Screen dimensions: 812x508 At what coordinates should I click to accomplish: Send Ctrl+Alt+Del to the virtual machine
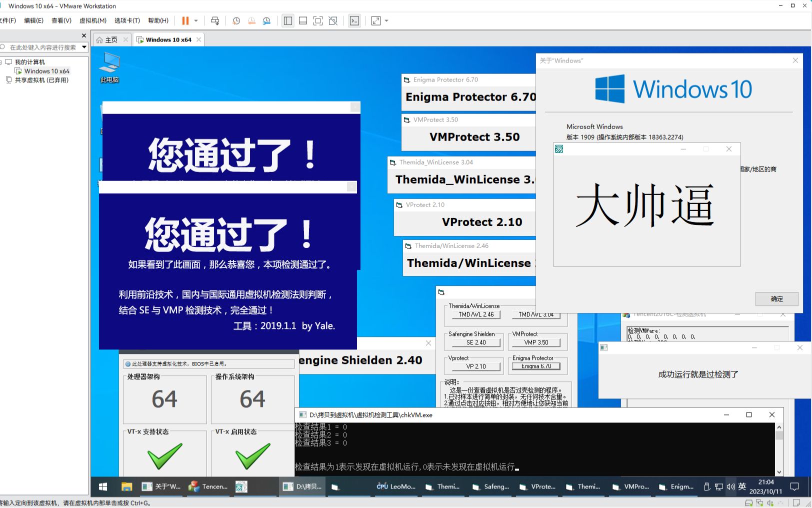pyautogui.click(x=215, y=21)
